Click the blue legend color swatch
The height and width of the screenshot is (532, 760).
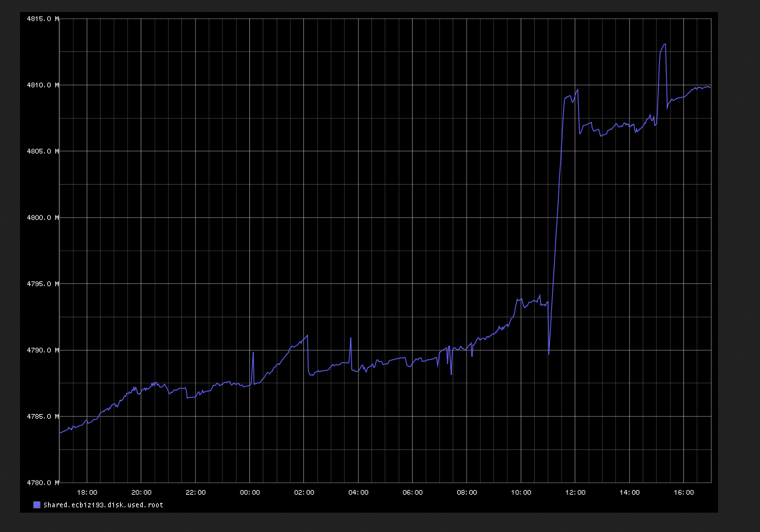pos(37,505)
